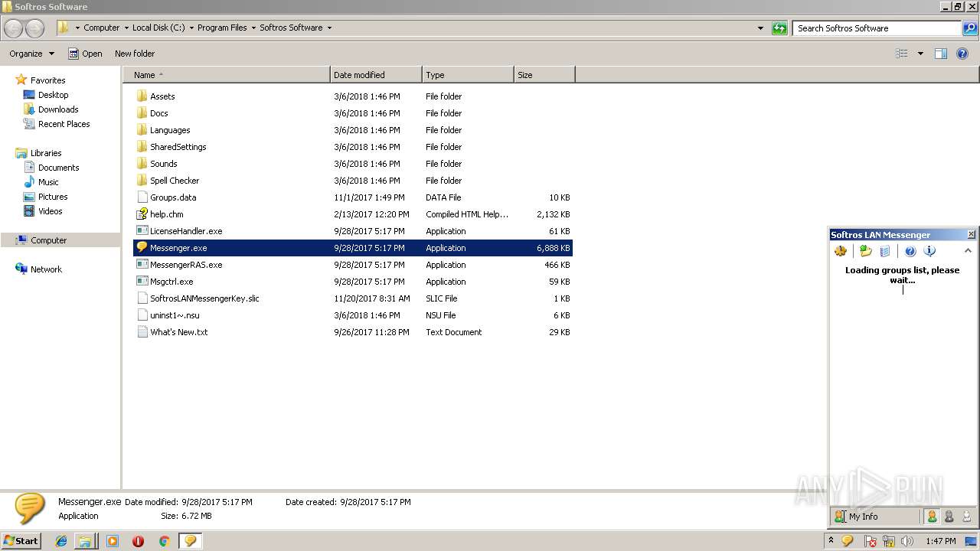
Task: Click the Messenger.exe file icon in the list
Action: pos(142,247)
